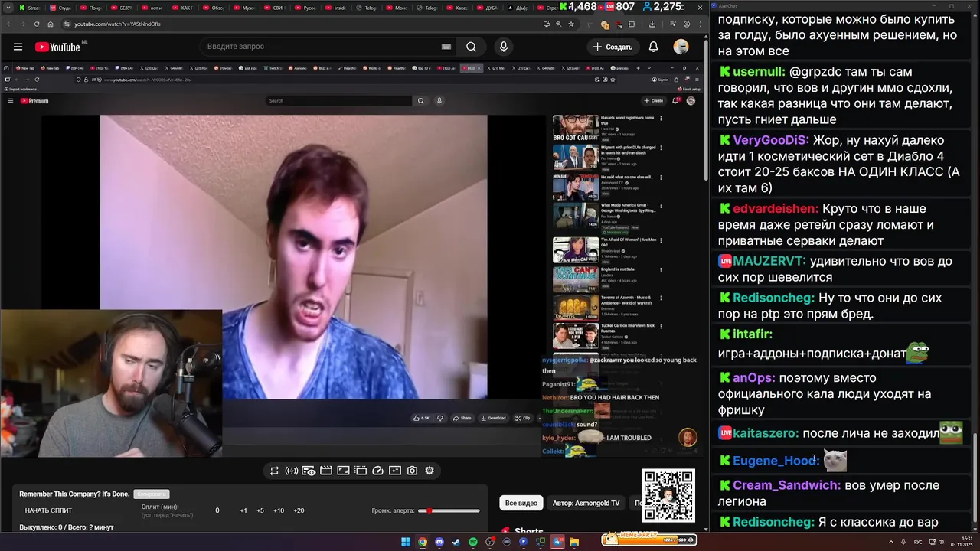Screen dimensions: 980x551
Task: Add five minutes with the +5 button
Action: pyautogui.click(x=260, y=510)
